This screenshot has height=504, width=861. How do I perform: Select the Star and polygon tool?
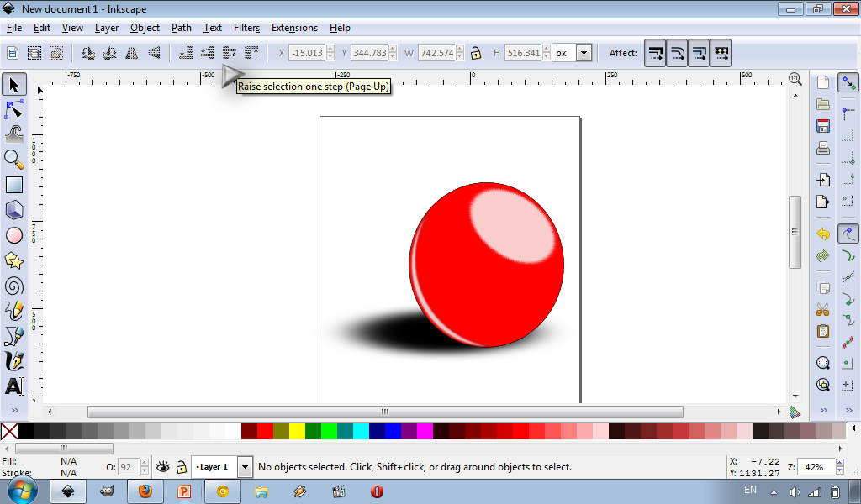14,260
